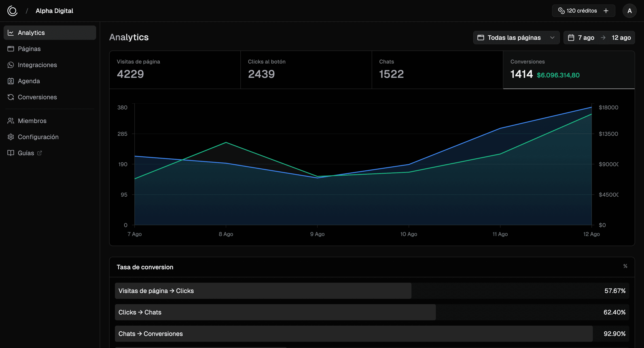Viewport: 644px width, 348px height.
Task: Click the Alpha Digital workspace name
Action: click(54, 11)
